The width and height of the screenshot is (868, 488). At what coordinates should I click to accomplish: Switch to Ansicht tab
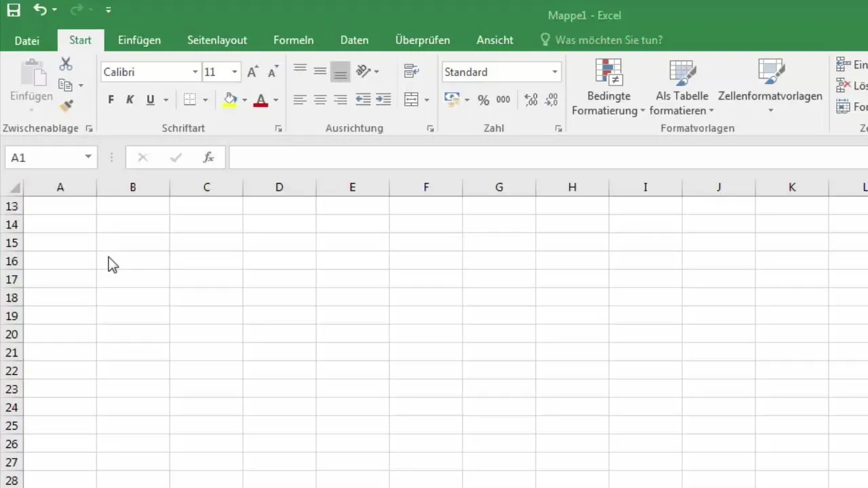point(494,40)
